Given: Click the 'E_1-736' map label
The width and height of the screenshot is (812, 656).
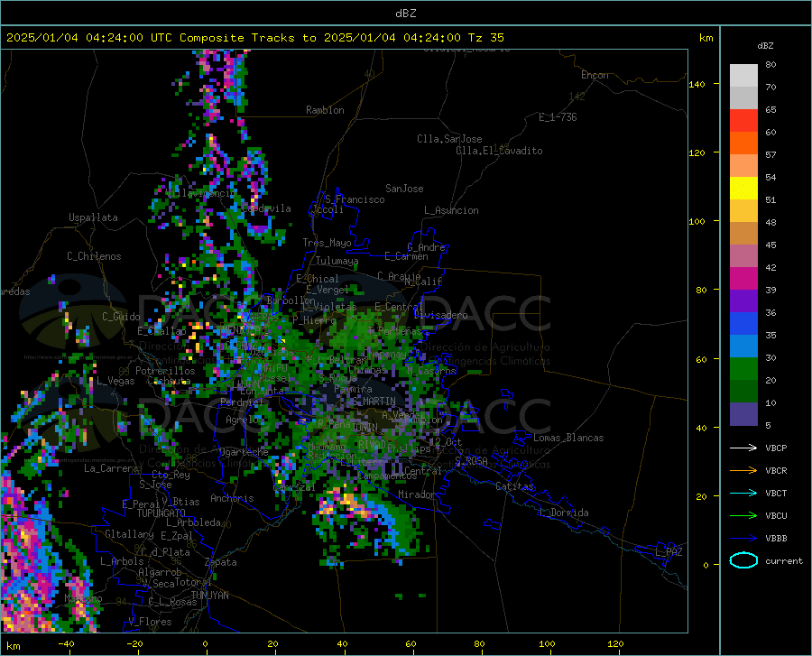Looking at the screenshot, I should (x=558, y=117).
